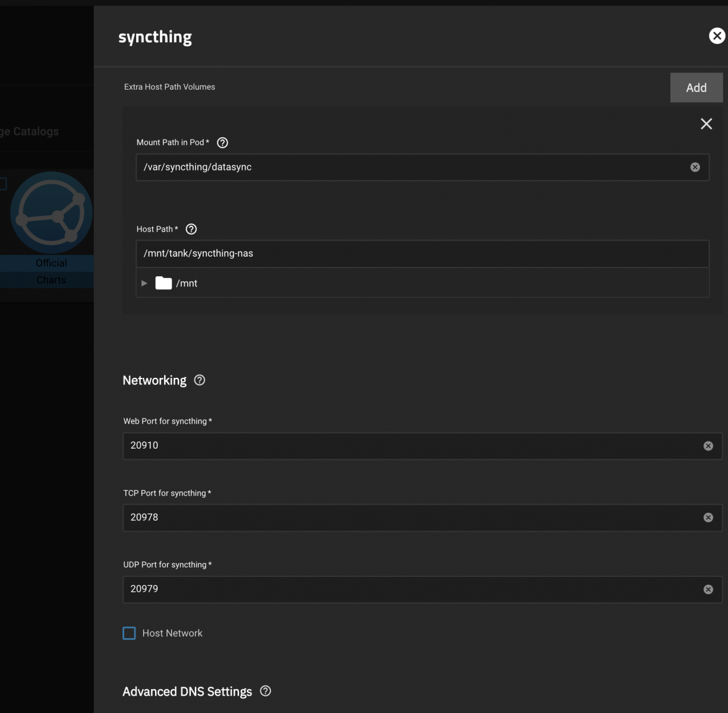Clear the TCP Port value
The image size is (728, 713).
[x=708, y=518]
